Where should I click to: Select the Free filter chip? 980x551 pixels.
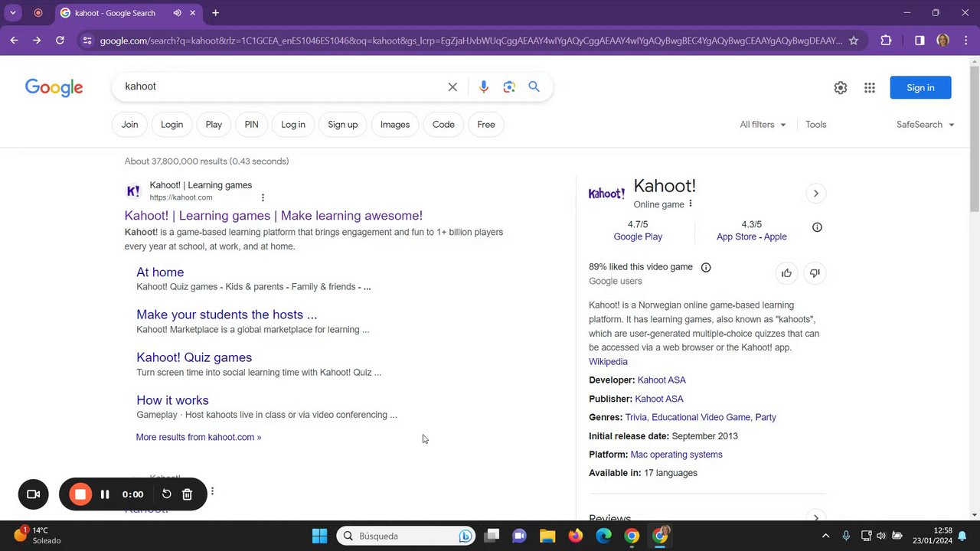coord(486,125)
